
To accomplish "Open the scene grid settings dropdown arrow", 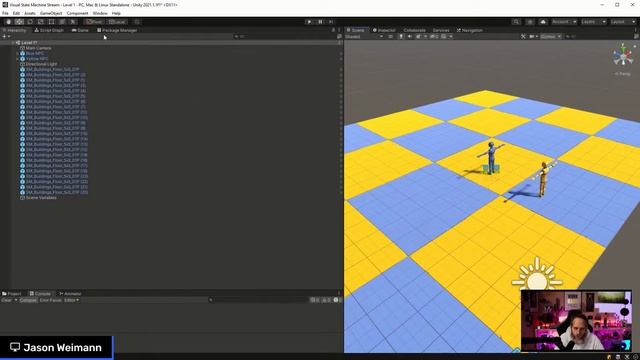I will coord(451,36).
